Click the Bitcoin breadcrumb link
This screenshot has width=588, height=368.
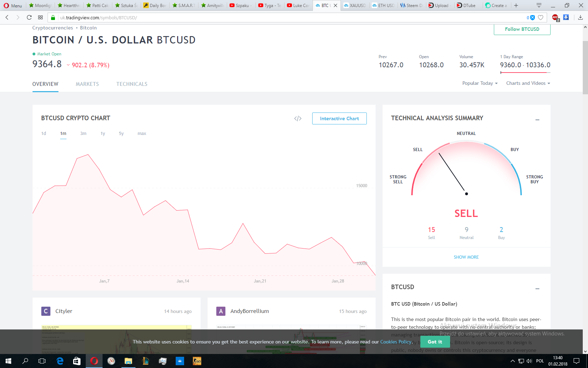click(x=88, y=28)
